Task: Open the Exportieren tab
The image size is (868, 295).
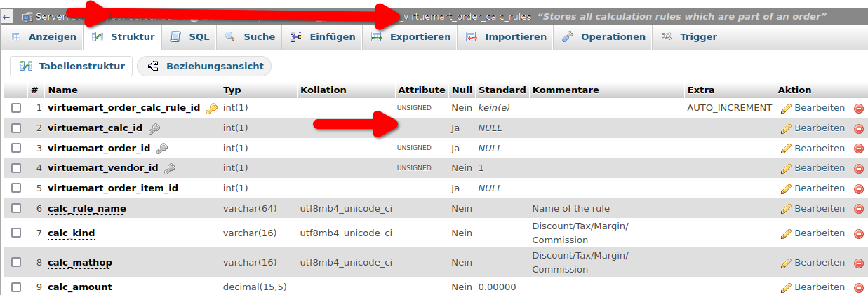Action: [410, 37]
